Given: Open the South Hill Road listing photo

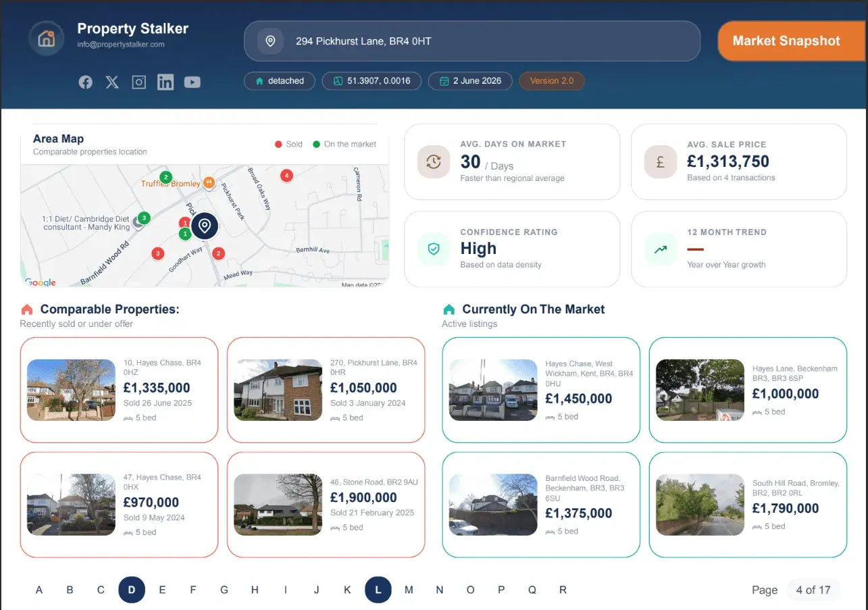Looking at the screenshot, I should click(700, 505).
